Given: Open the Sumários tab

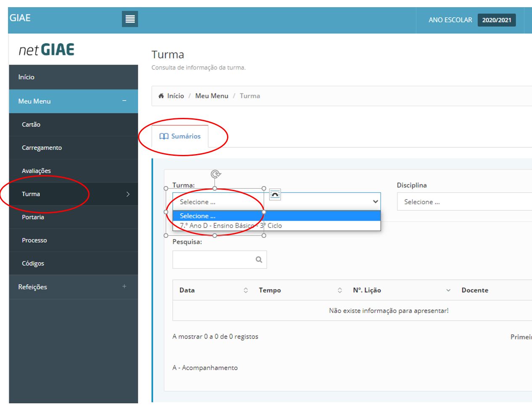Looking at the screenshot, I should (x=180, y=136).
